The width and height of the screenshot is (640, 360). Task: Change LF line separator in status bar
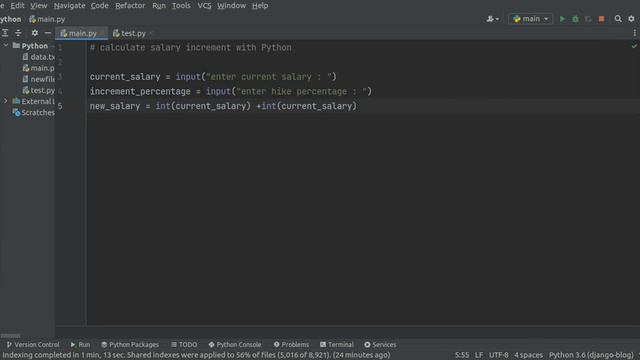tap(479, 355)
